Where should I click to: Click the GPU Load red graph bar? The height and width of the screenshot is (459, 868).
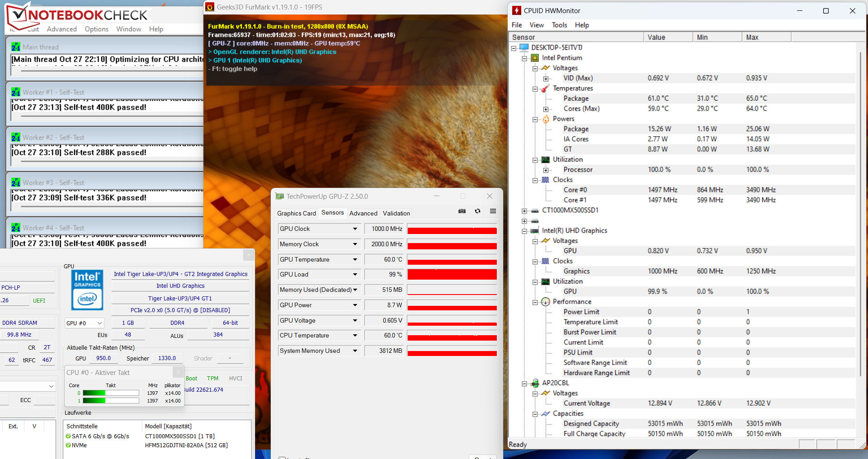coord(452,274)
